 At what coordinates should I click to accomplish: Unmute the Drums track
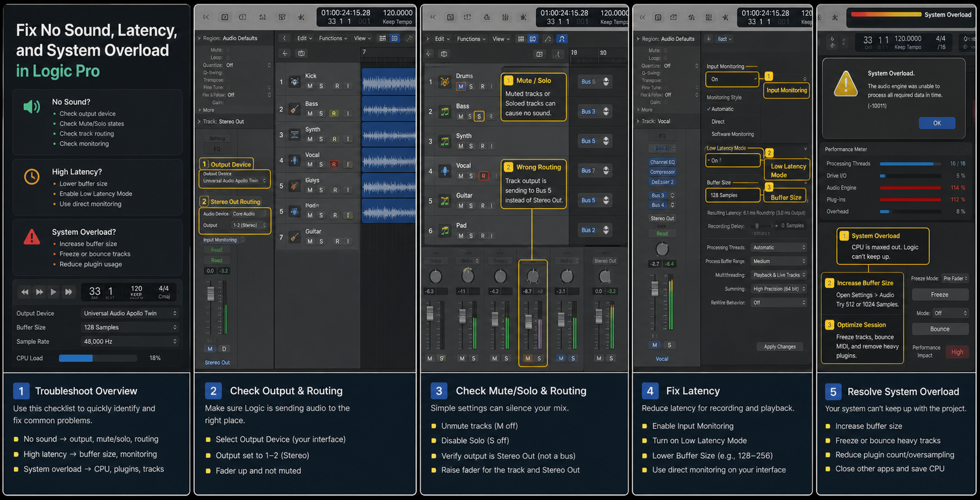pyautogui.click(x=461, y=86)
